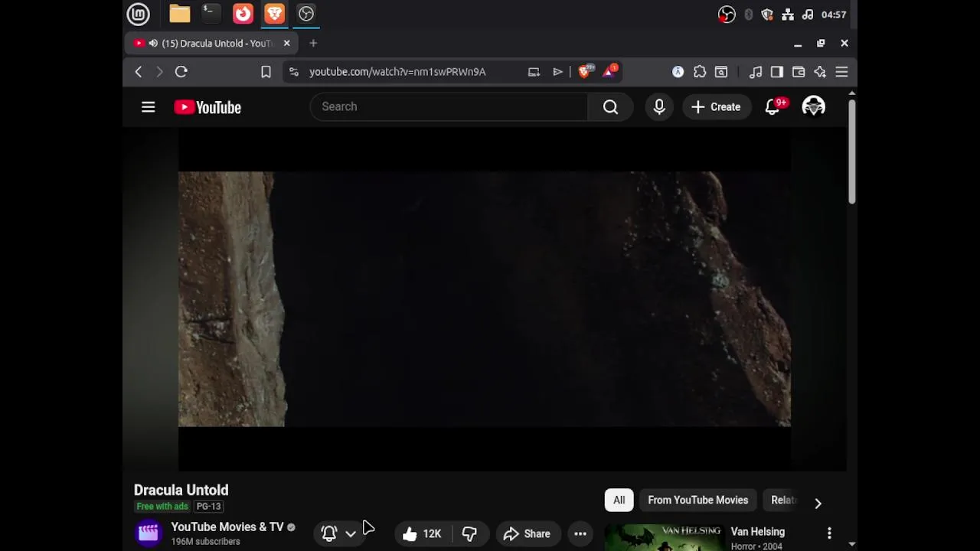Click the Create button

pyautogui.click(x=717, y=106)
